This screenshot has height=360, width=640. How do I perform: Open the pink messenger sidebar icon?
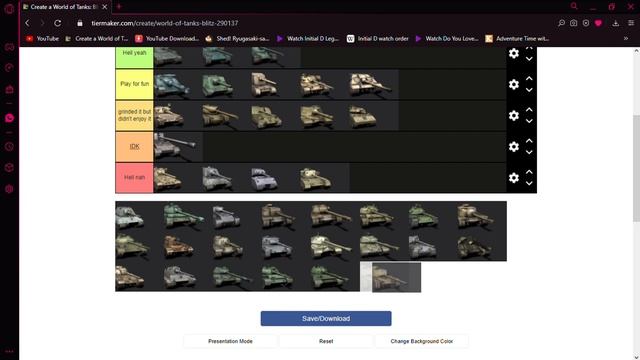9,118
